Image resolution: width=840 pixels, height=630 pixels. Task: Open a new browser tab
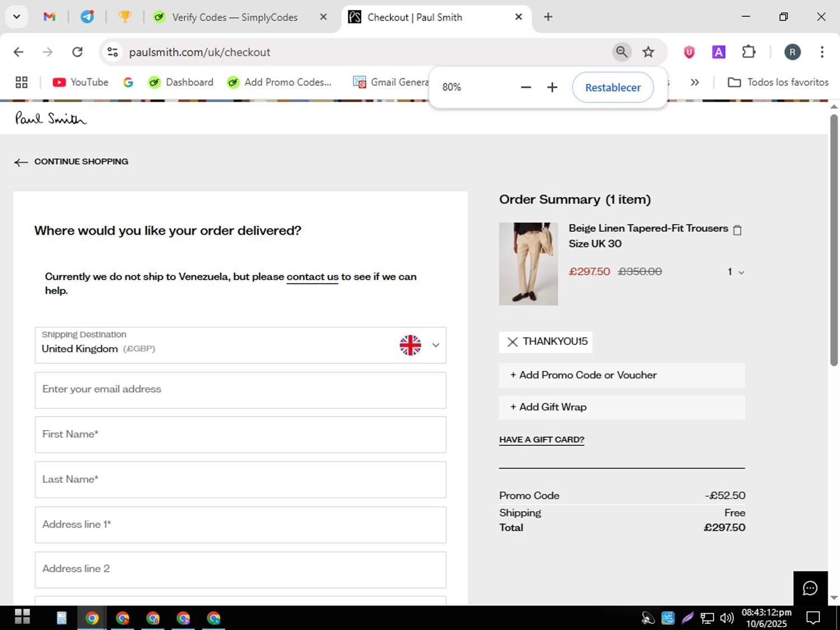548,17
